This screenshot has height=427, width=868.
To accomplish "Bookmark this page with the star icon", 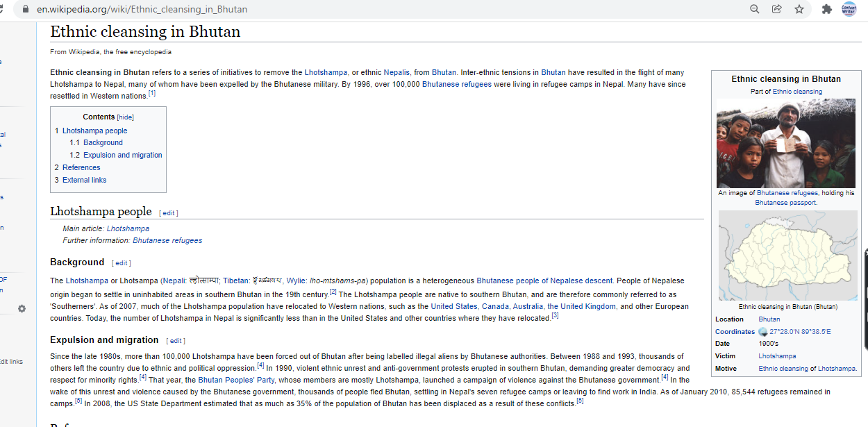I will [799, 9].
